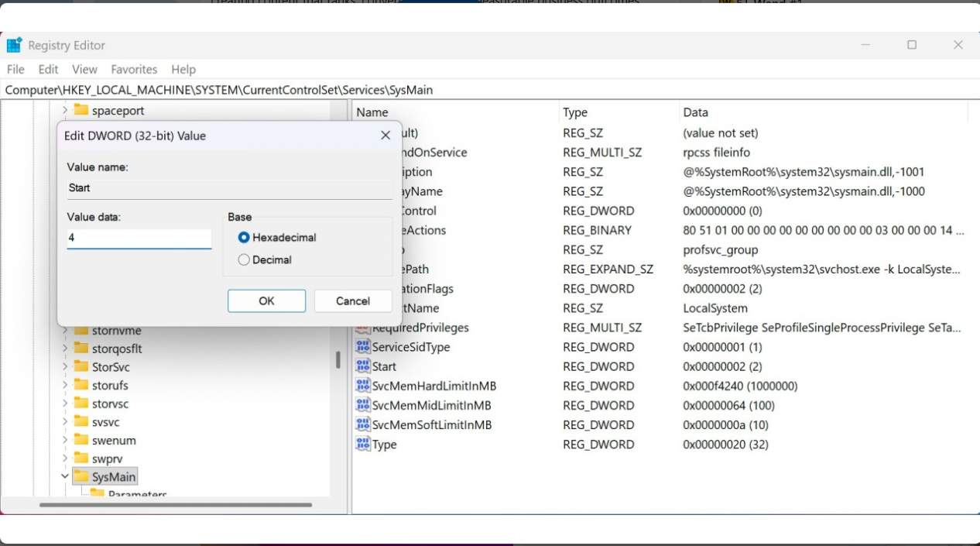Viewport: 980px width, 546px height.
Task: Click the data cell profsvc_group
Action: pos(721,249)
